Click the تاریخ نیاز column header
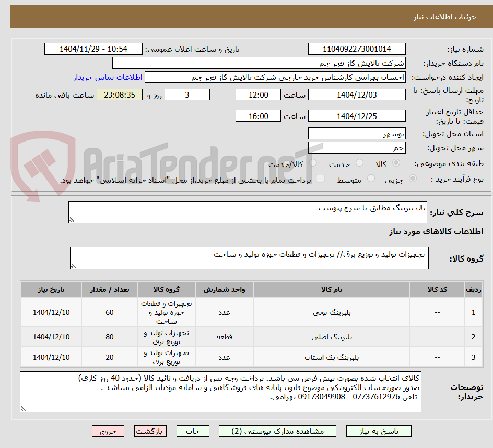This screenshot has height=448, width=493. coord(51,290)
